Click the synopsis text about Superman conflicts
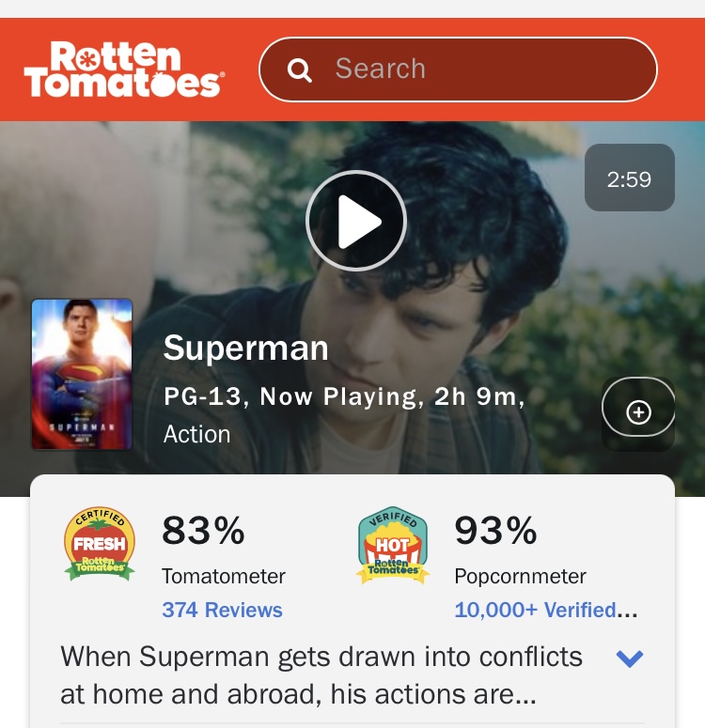Viewport: 705px width, 728px height. 321,675
